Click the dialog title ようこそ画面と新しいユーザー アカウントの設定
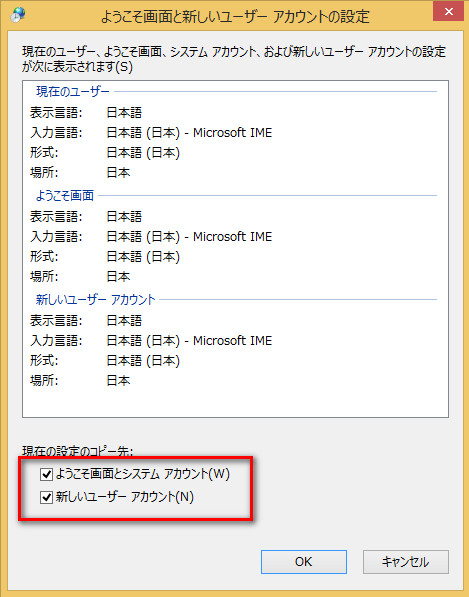The image size is (469, 597). point(235,16)
